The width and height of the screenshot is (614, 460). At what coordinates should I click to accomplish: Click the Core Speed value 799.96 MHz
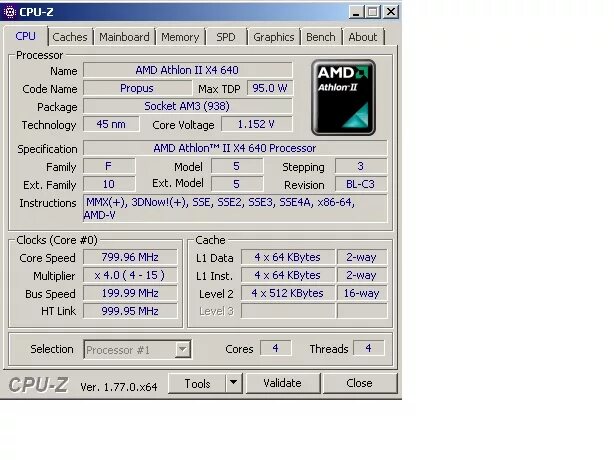pos(130,257)
